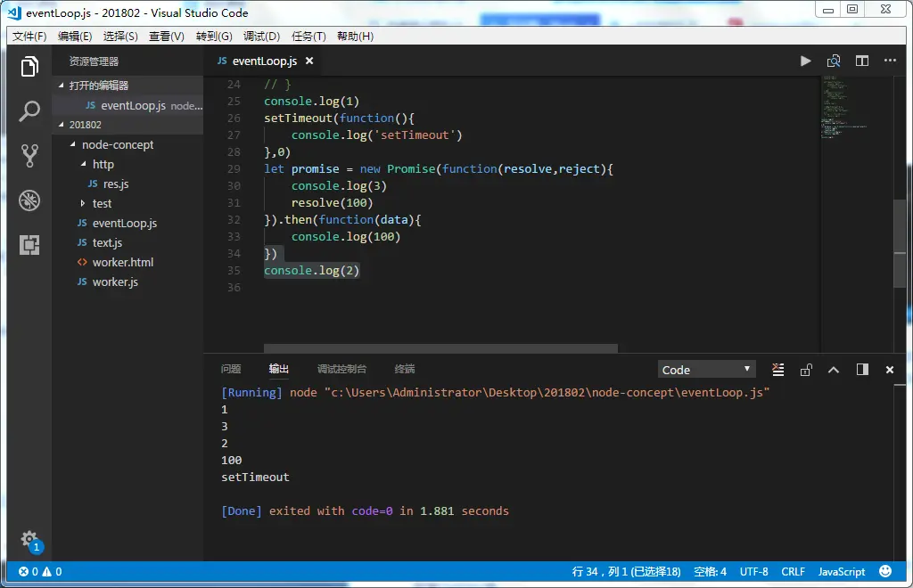Clear the output panel
Image resolution: width=913 pixels, height=588 pixels.
(x=777, y=370)
